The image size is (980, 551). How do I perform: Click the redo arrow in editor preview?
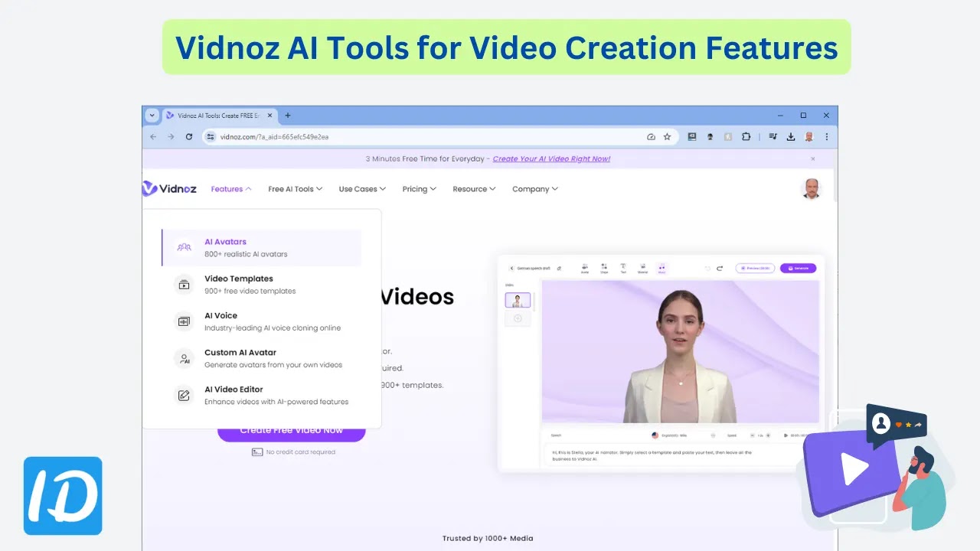(720, 268)
